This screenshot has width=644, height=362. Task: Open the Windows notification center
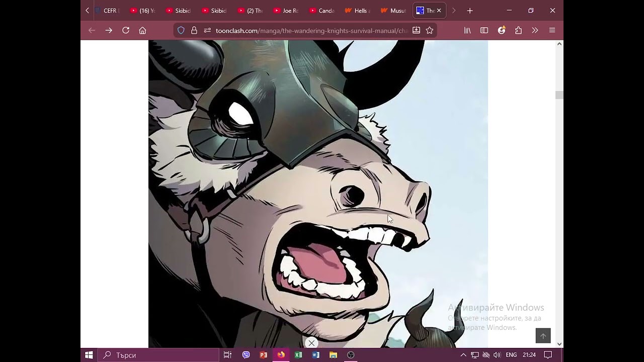coord(548,355)
